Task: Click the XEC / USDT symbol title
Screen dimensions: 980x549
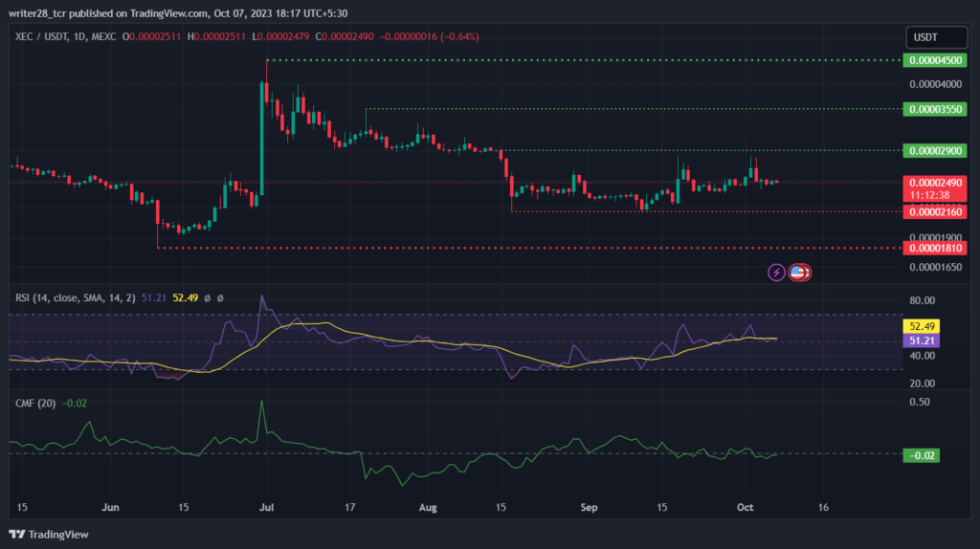Action: pos(42,37)
